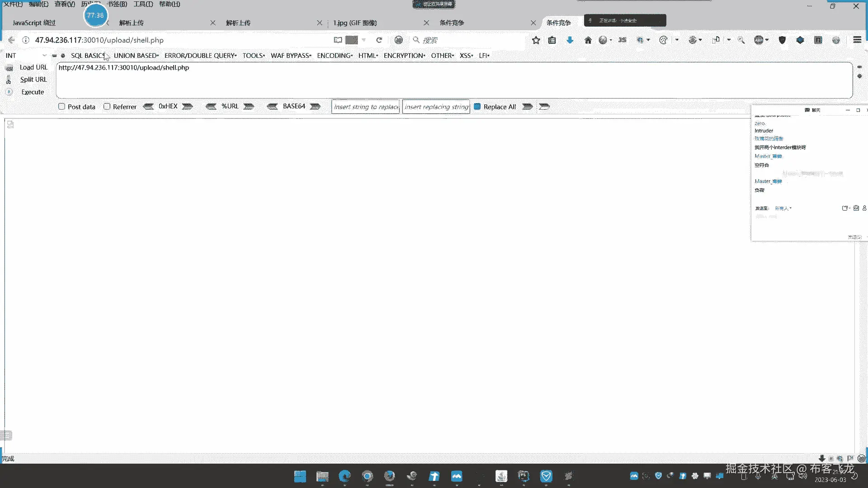
Task: Click the Load URL icon in HackBar
Action: click(x=9, y=68)
